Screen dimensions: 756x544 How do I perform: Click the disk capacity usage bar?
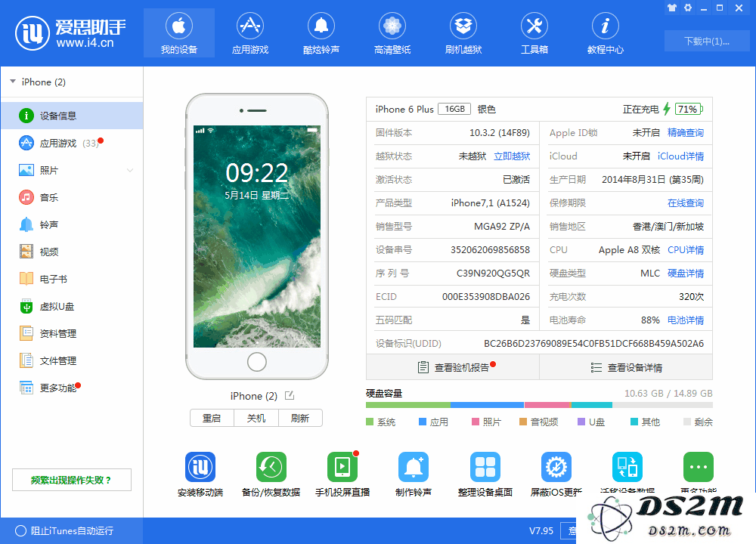pyautogui.click(x=539, y=405)
